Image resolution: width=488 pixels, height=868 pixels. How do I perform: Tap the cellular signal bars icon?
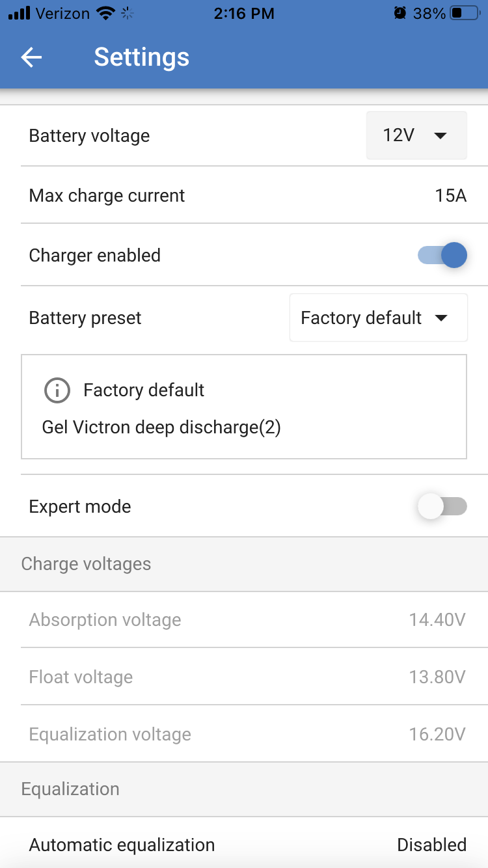[20, 13]
